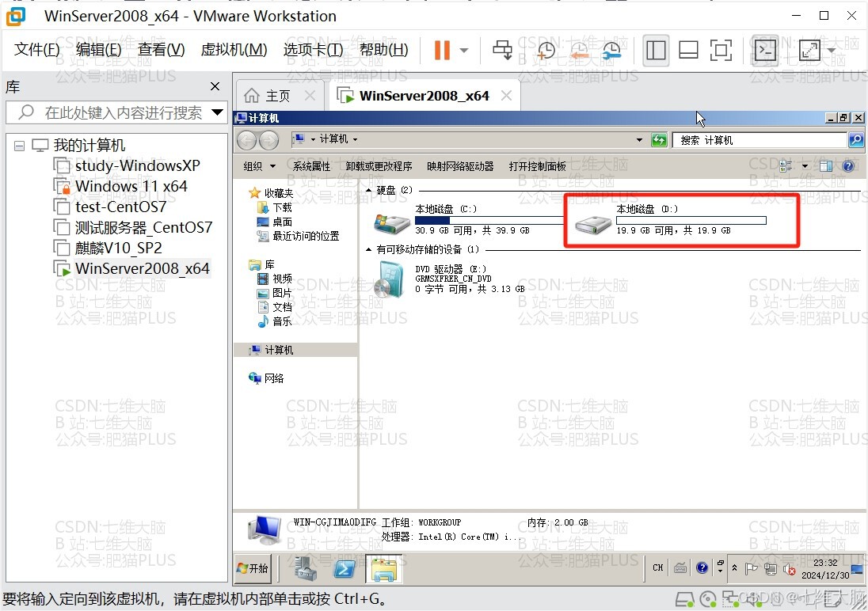
Task: Revert the VM to its previous snapshot
Action: point(579,51)
